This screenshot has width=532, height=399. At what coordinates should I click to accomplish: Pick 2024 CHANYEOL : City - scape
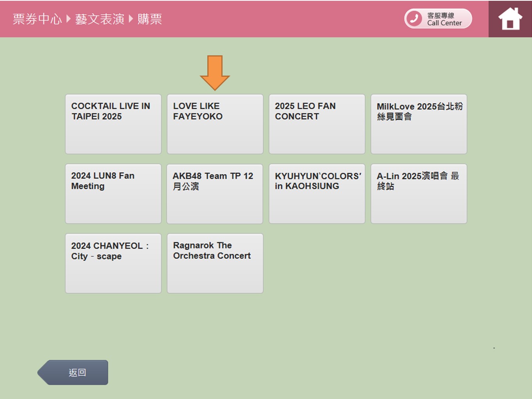click(113, 263)
